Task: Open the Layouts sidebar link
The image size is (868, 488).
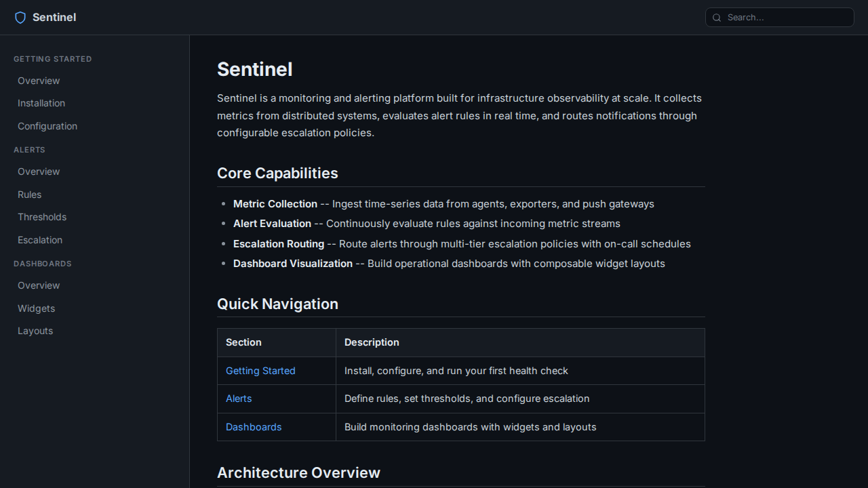Action: [35, 331]
